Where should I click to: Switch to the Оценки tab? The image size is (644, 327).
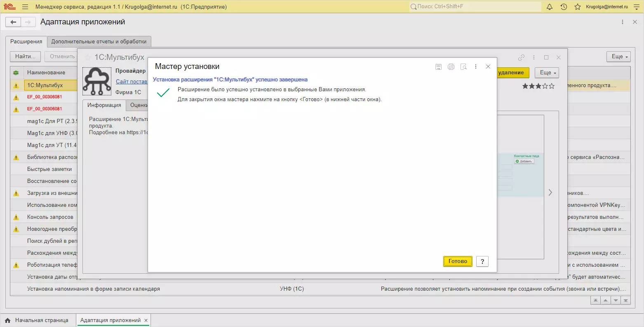(x=138, y=105)
